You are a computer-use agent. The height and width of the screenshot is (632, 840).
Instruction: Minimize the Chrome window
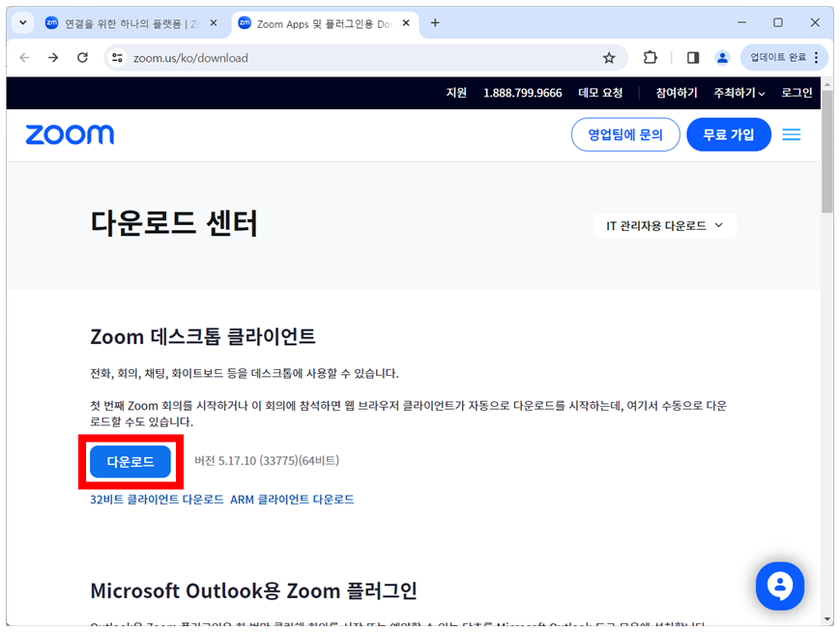pos(741,22)
